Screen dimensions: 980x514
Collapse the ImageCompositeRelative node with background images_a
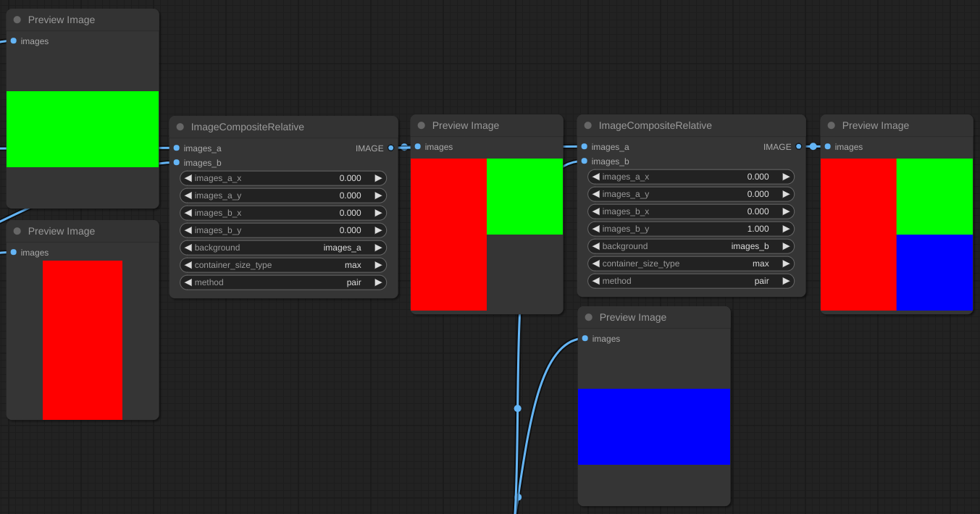(180, 127)
